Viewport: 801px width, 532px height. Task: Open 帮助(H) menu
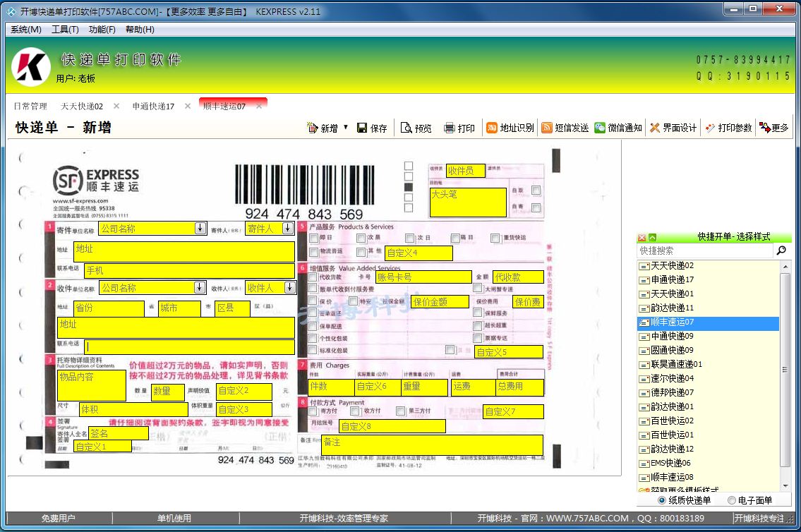pyautogui.click(x=140, y=30)
